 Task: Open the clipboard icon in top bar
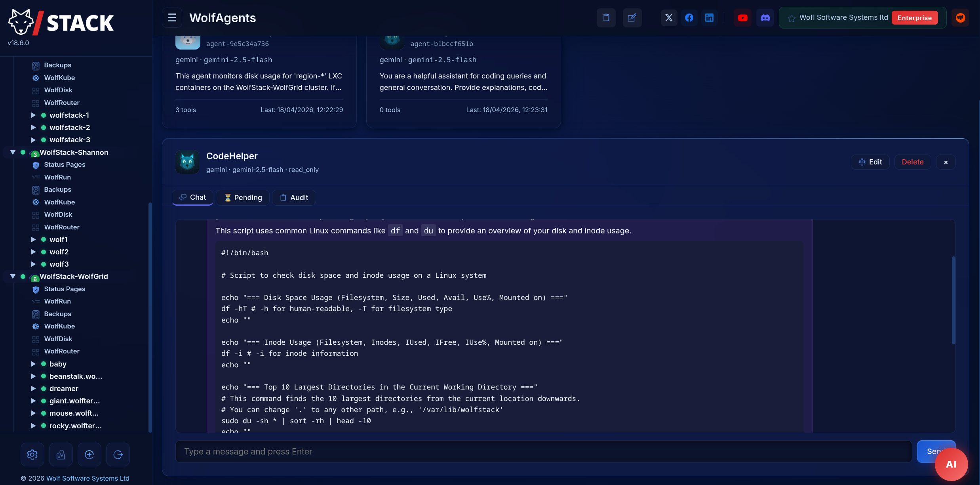pyautogui.click(x=606, y=18)
